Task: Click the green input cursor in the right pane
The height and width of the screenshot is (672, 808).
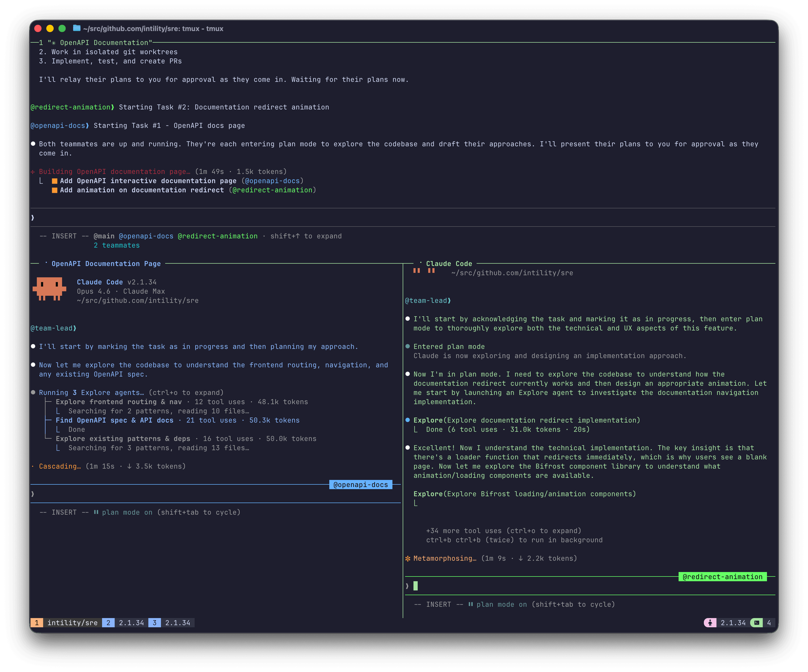Action: (x=416, y=586)
